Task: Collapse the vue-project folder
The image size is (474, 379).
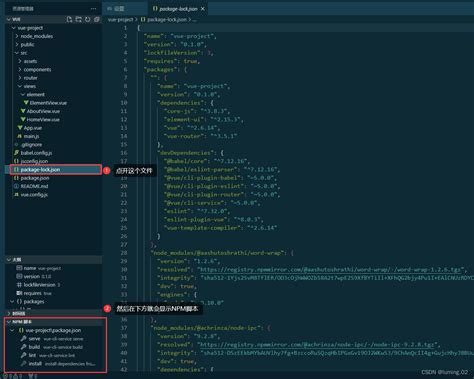Action: (14, 28)
